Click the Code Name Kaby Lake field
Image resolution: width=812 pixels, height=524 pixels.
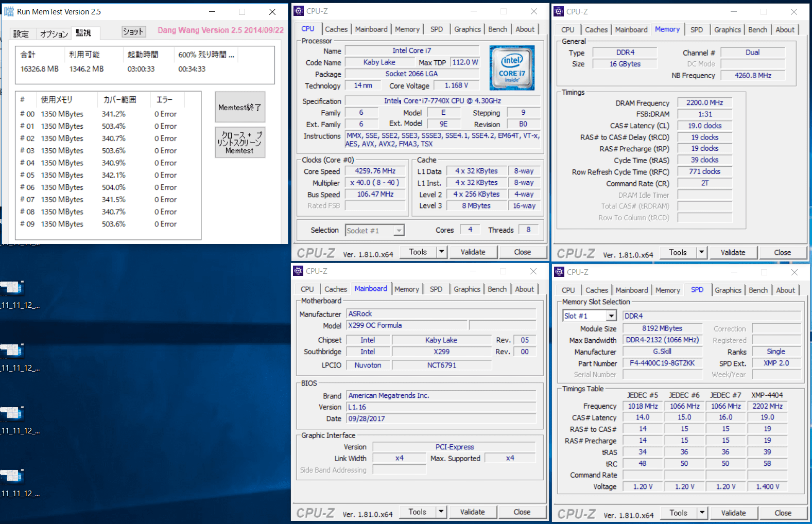pos(379,62)
